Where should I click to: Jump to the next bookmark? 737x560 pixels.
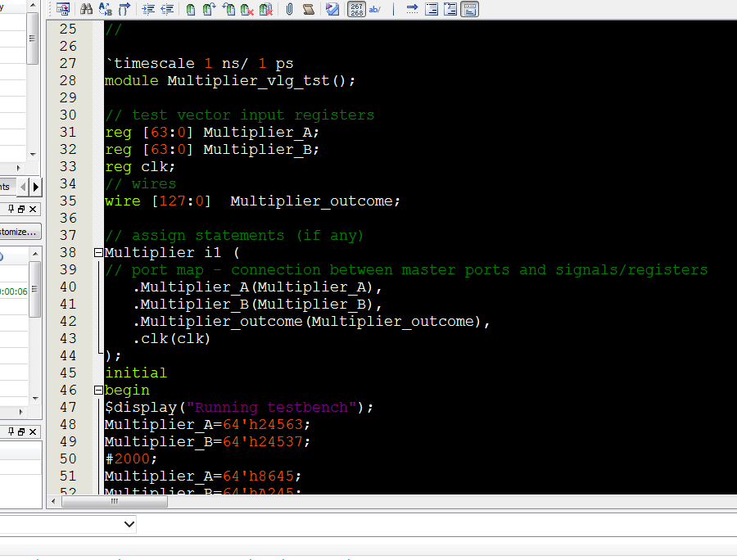click(x=209, y=9)
